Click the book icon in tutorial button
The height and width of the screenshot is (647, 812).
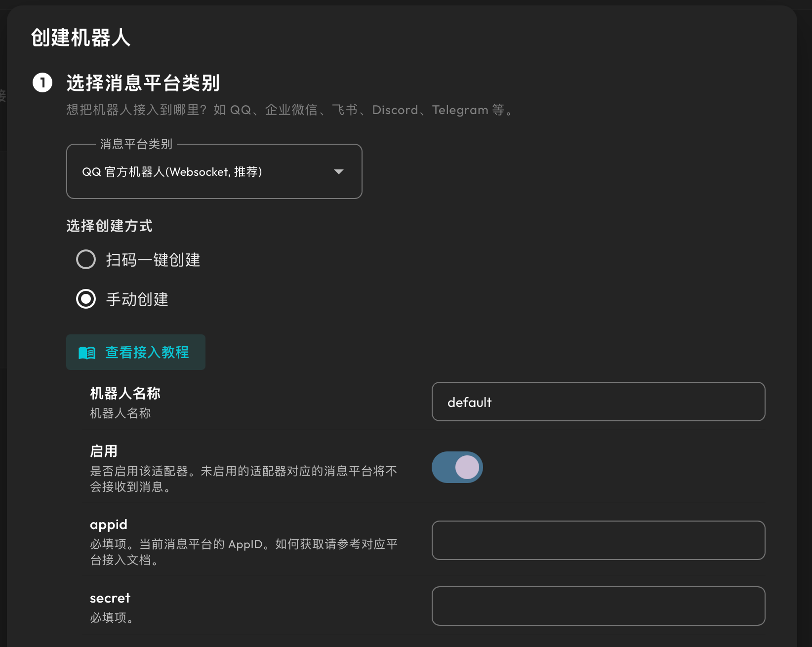click(x=87, y=353)
